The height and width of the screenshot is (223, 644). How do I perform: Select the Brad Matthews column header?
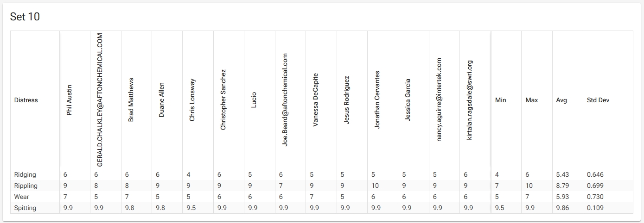[131, 100]
